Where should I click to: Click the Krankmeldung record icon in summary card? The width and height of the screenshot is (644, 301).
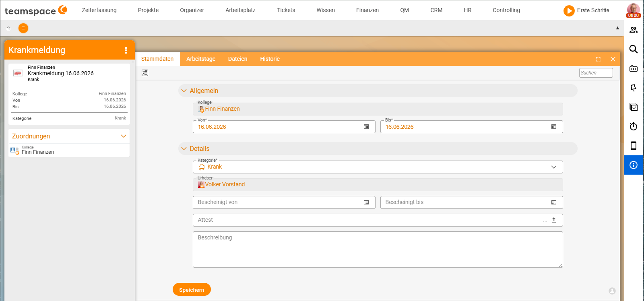[18, 73]
